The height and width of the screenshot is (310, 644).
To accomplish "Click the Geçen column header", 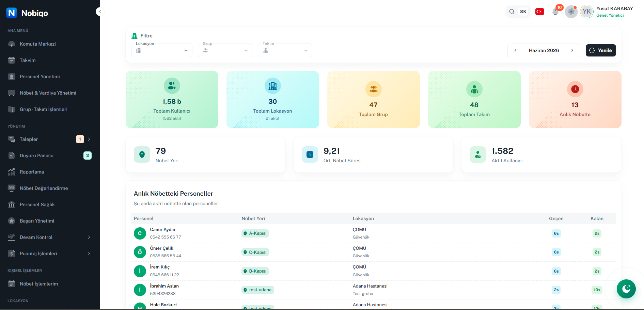I will [x=556, y=218].
